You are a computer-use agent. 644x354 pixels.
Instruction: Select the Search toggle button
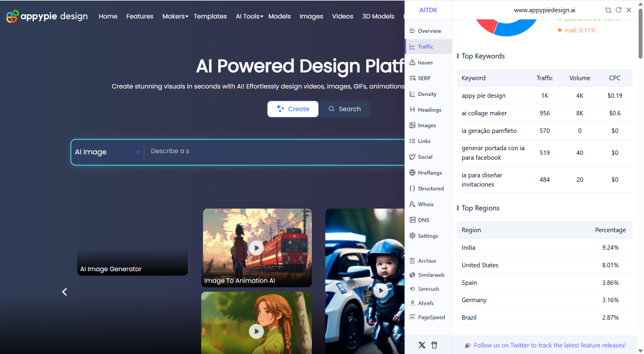click(x=344, y=109)
